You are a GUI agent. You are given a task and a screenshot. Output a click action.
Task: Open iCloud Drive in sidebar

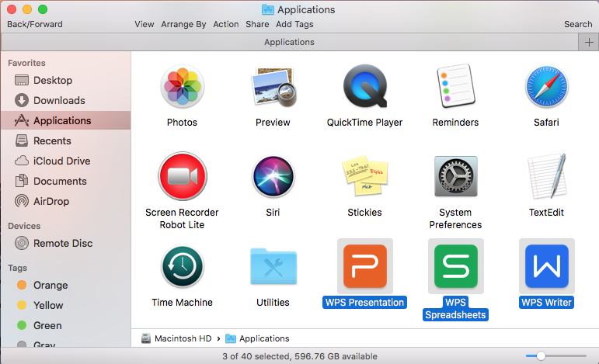[66, 161]
